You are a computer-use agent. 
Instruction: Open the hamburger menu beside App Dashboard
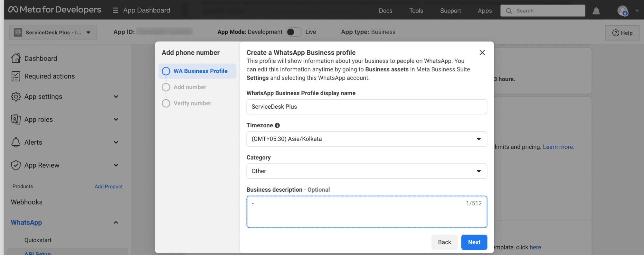115,10
